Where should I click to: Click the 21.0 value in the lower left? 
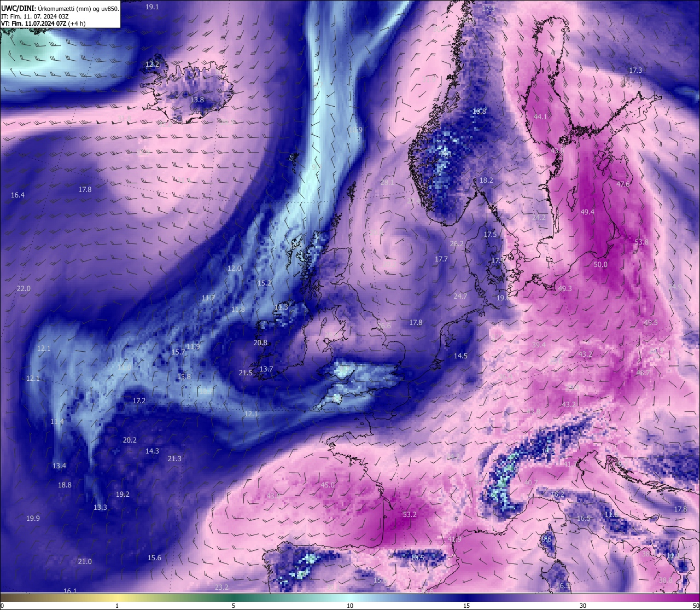click(x=85, y=562)
